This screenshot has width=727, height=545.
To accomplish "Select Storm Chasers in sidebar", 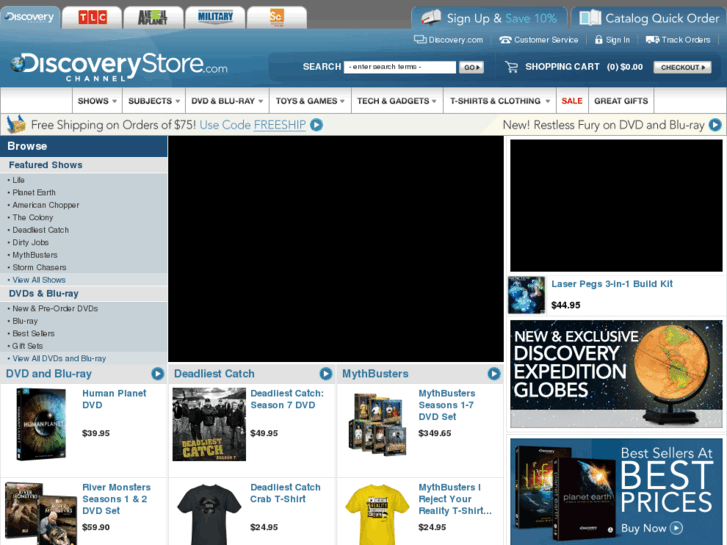I will [39, 268].
